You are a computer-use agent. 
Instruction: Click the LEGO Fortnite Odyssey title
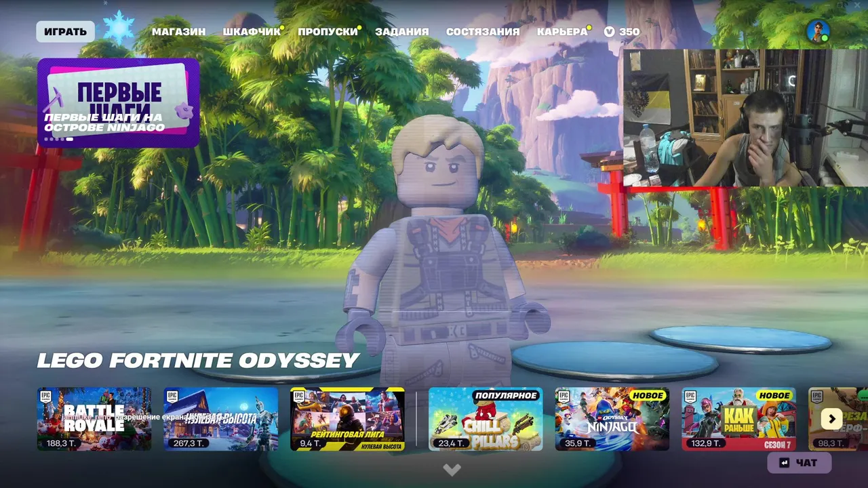[x=198, y=361]
